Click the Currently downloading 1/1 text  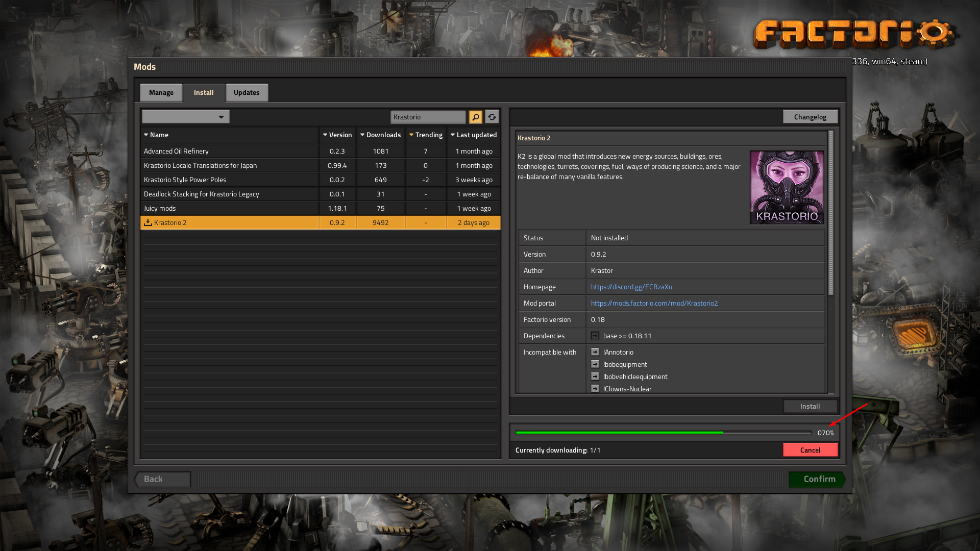[558, 450]
